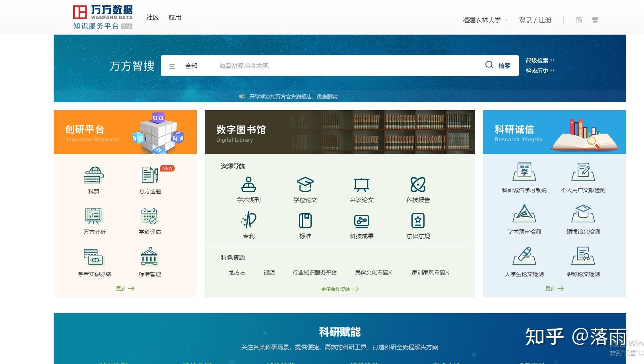Click the 数字图书馆 Digital Library banner

tap(340, 132)
